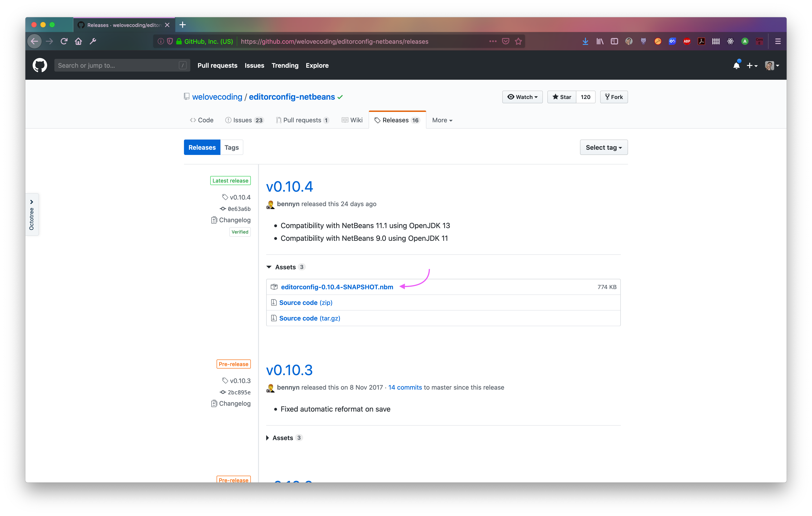Download editorconfig-0.10.4-SNAPSHOT.nbm
Viewport: 812px width, 516px height.
click(x=337, y=287)
